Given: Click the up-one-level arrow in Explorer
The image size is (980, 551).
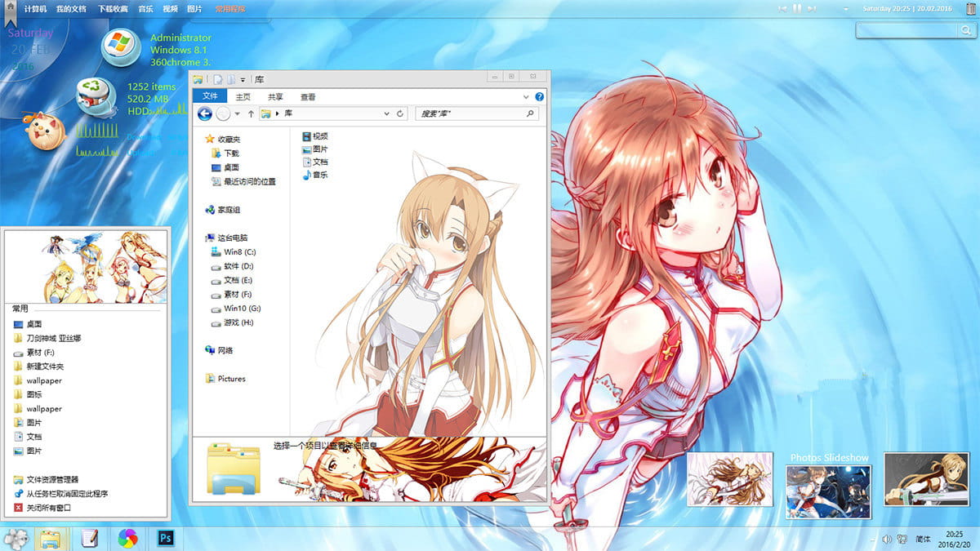Looking at the screenshot, I should [x=252, y=113].
